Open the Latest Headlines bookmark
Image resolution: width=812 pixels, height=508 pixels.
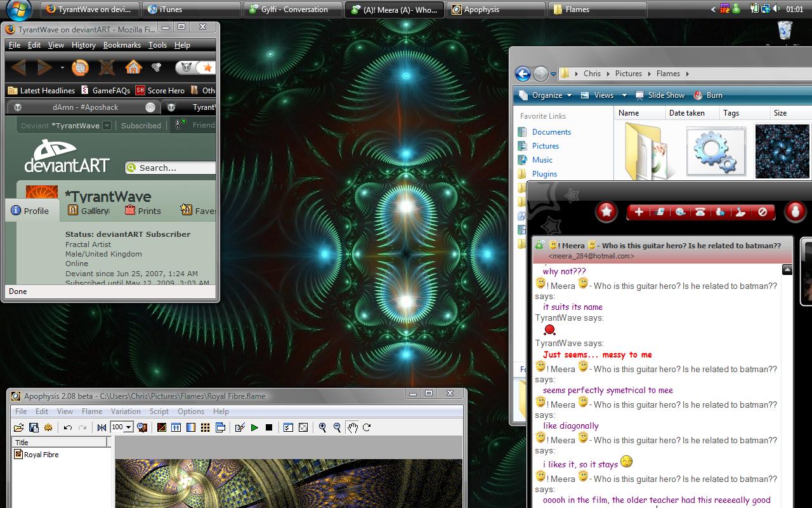tap(41, 91)
